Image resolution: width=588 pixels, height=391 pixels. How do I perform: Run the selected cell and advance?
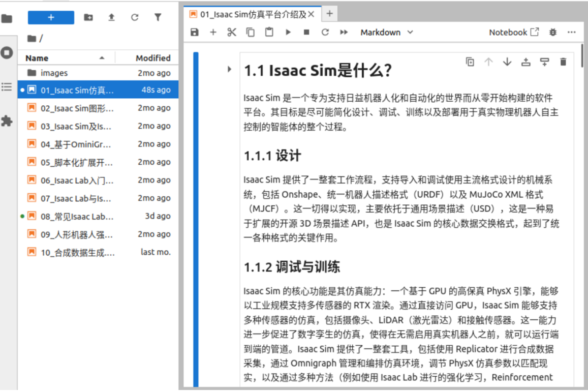point(288,32)
